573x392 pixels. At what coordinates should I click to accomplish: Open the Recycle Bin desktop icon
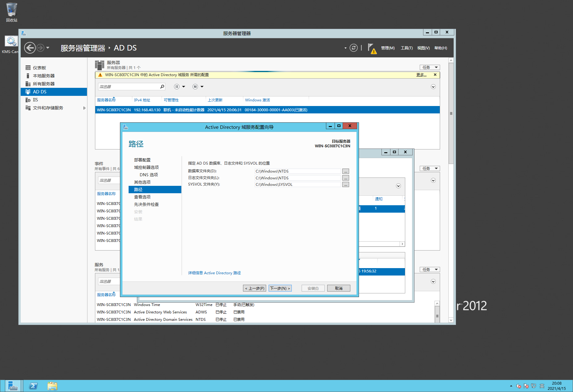(12, 12)
